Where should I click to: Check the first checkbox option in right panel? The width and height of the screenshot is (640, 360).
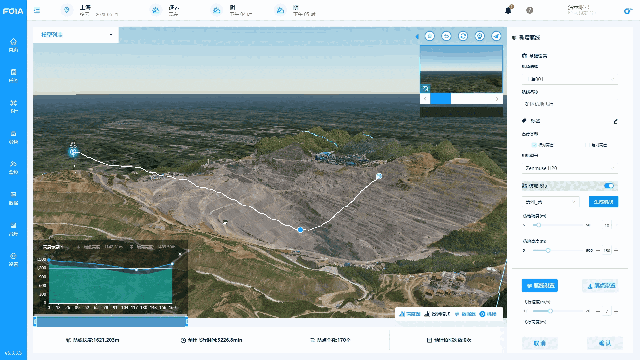pos(534,145)
